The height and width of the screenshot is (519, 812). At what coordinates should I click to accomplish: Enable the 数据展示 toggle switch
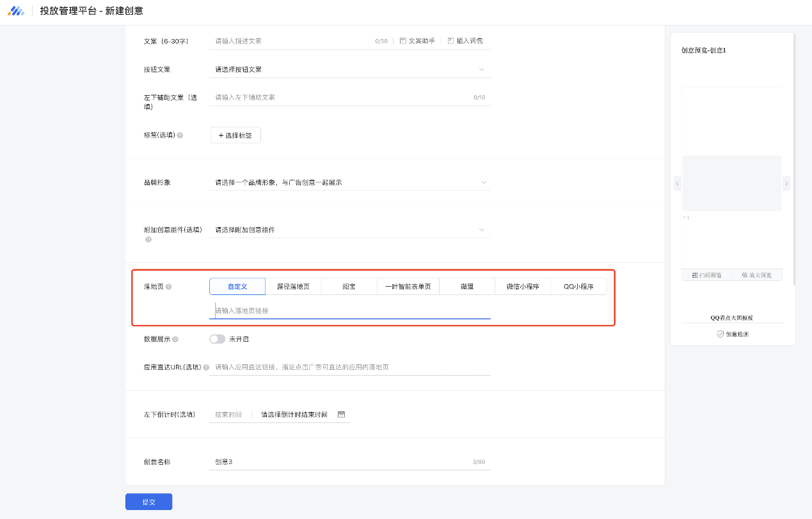[x=218, y=339]
